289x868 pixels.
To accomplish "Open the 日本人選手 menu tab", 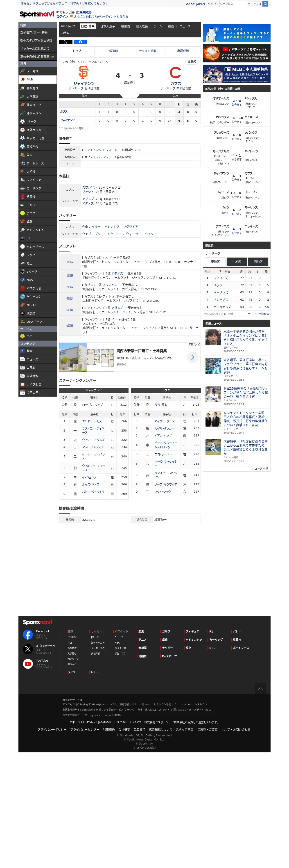I will pos(108,26).
